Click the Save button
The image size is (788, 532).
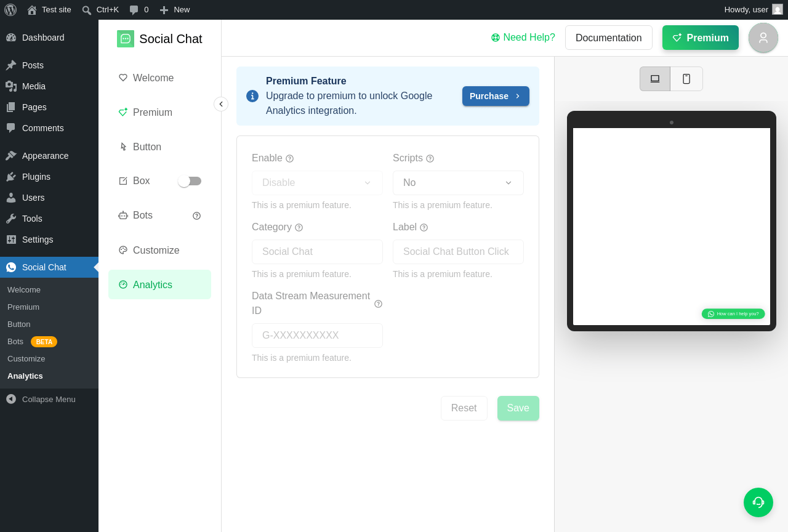click(x=518, y=408)
